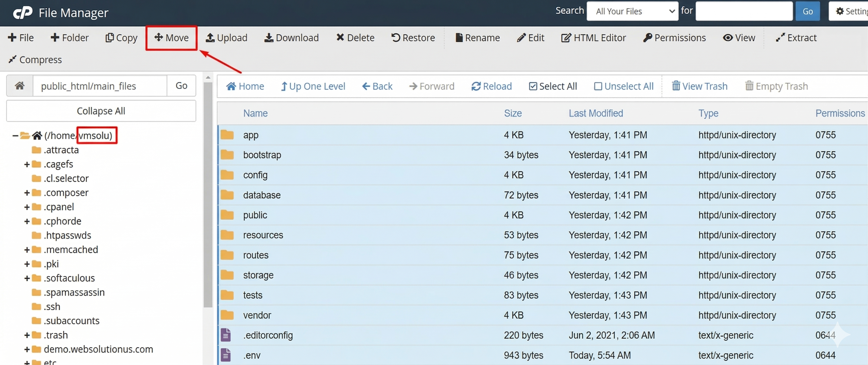The image size is (868, 365).
Task: Expand the .softaculous folder node
Action: click(27, 278)
